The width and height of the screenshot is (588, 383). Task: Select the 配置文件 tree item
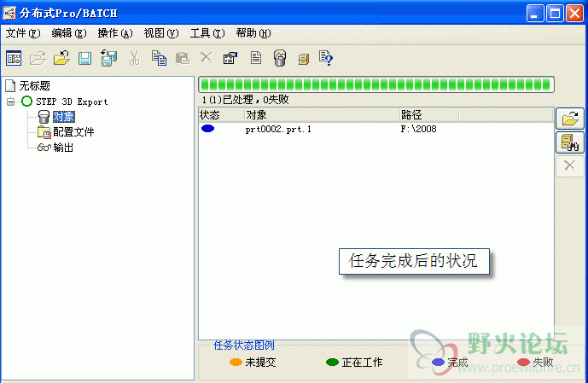coord(73,132)
